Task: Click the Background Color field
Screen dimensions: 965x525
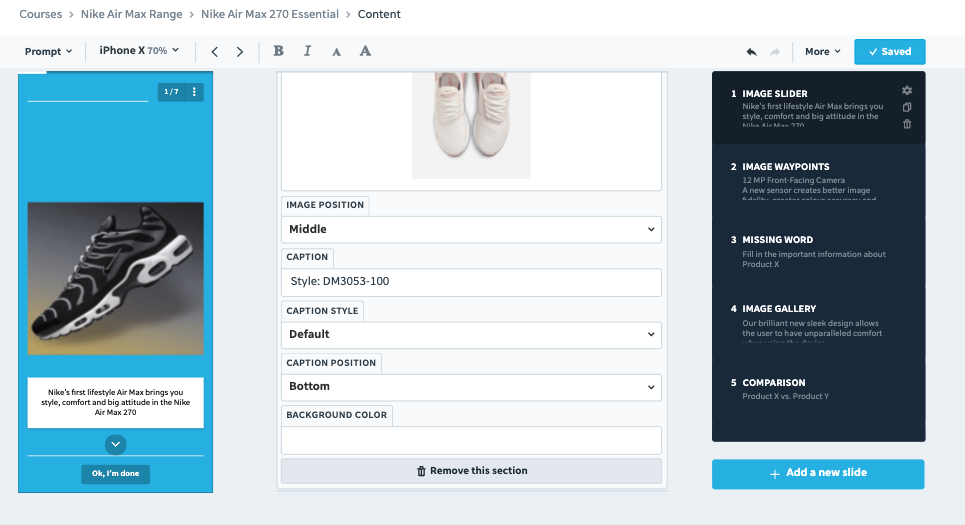Action: 471,440
